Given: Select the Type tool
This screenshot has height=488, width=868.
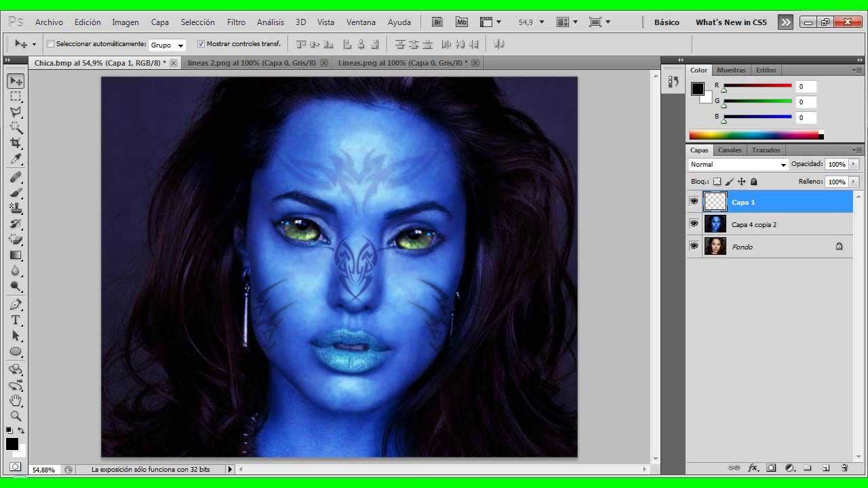Looking at the screenshot, I should point(16,321).
